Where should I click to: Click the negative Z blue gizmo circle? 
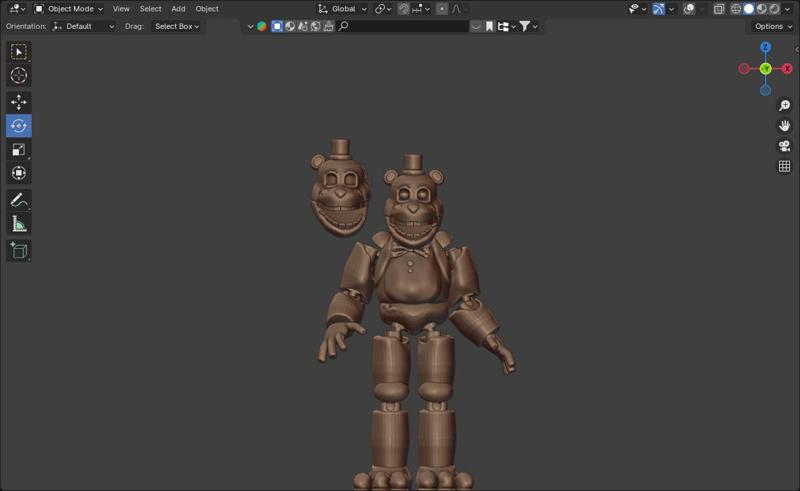[765, 90]
